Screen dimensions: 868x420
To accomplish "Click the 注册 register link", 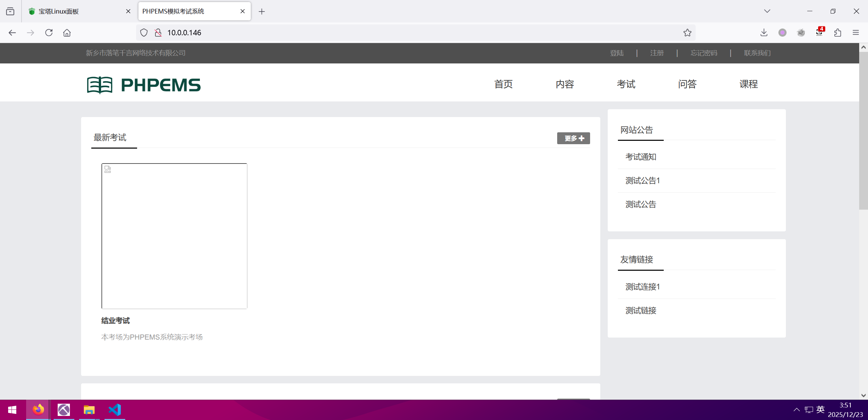I will 657,53.
